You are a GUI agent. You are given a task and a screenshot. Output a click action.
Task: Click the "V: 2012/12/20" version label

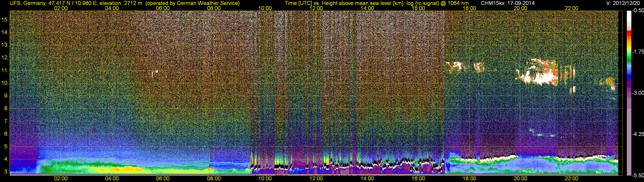pyautogui.click(x=624, y=3)
